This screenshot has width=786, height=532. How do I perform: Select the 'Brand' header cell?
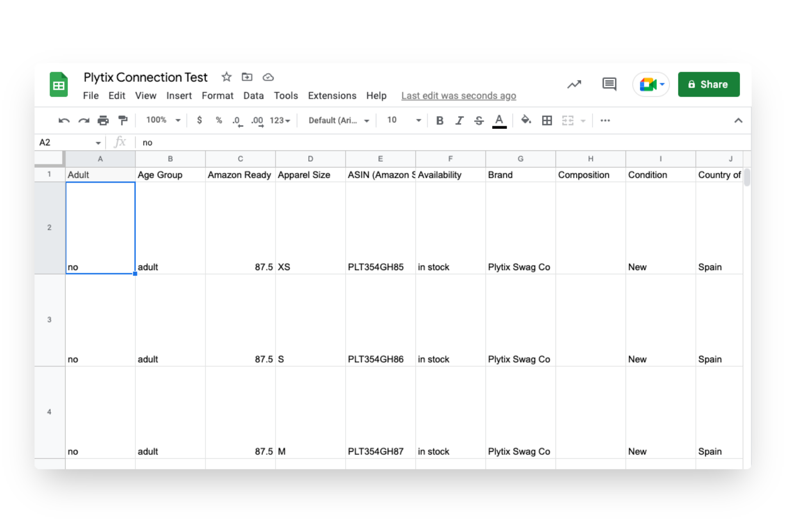pos(520,175)
